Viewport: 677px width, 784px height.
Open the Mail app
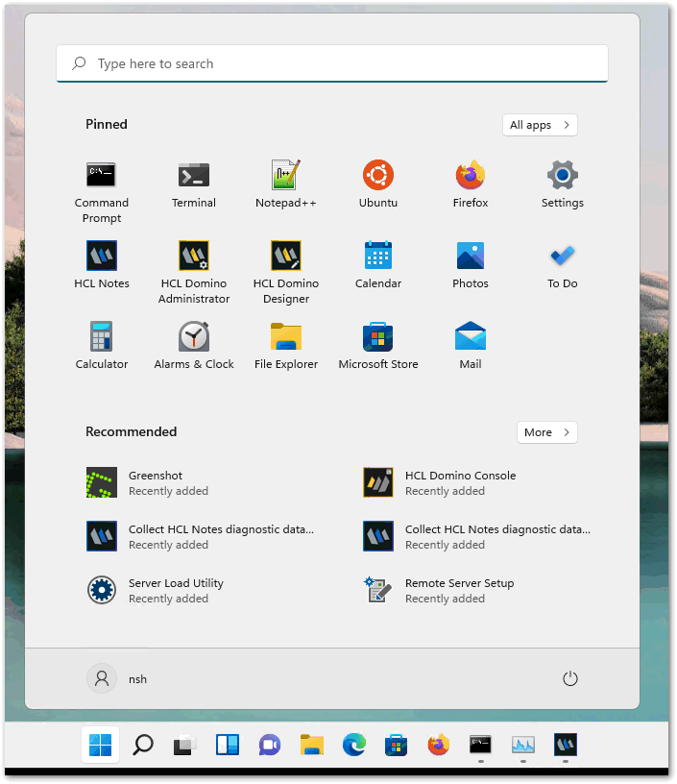coord(471,345)
